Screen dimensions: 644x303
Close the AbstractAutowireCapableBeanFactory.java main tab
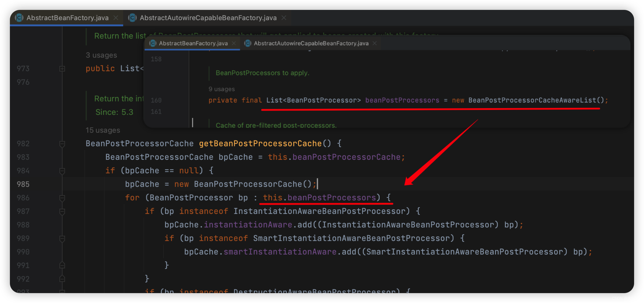[x=284, y=18]
